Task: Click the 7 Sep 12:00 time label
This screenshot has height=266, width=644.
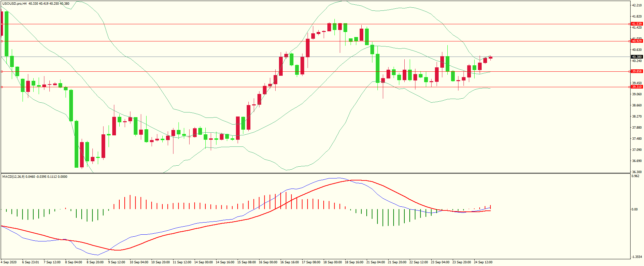Action: point(52,262)
